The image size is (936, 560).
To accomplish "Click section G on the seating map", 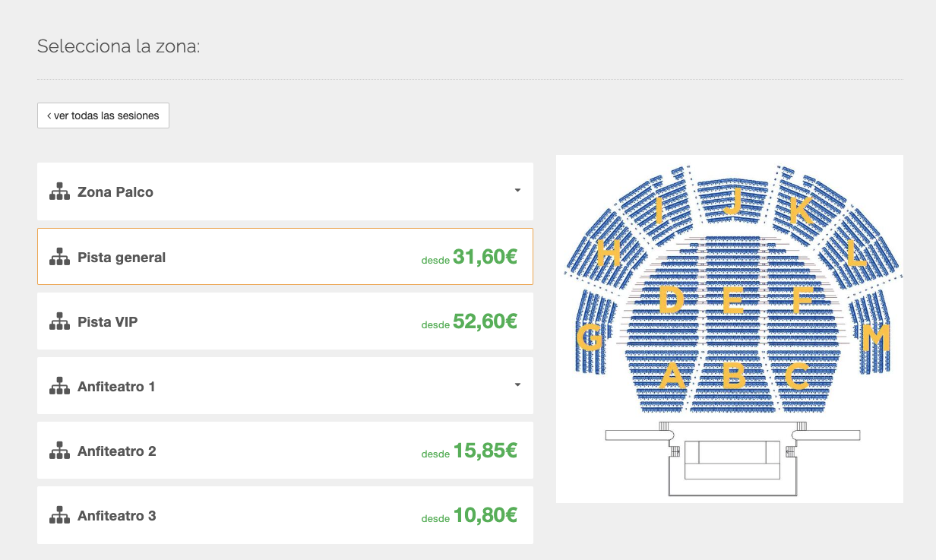I will click(x=590, y=338).
